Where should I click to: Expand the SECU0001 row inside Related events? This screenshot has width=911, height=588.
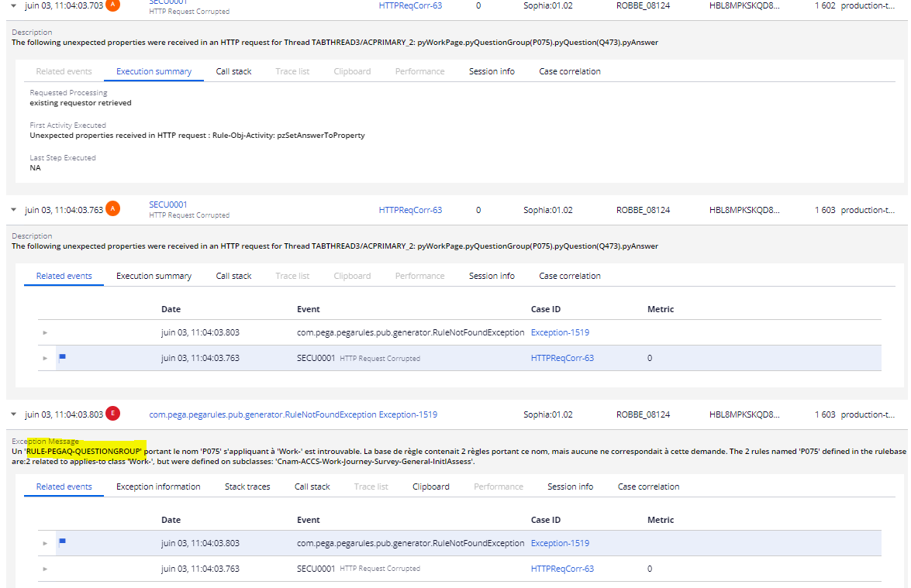point(45,357)
